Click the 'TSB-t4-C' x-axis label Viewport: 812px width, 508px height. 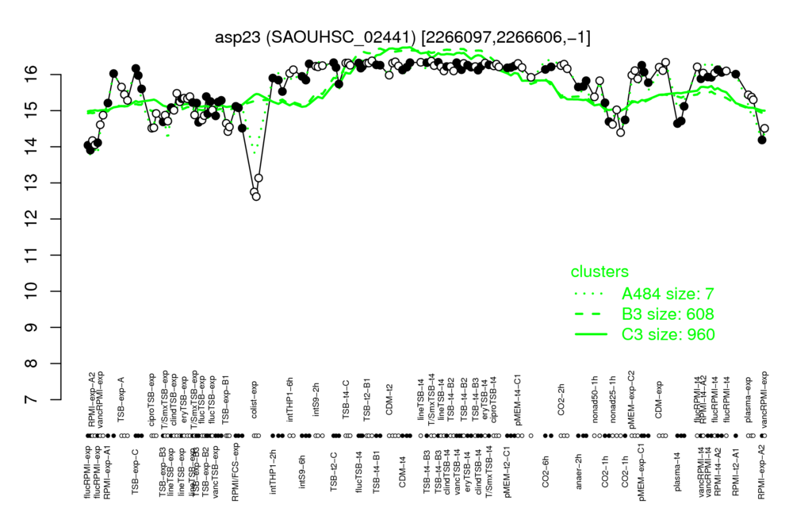click(346, 399)
